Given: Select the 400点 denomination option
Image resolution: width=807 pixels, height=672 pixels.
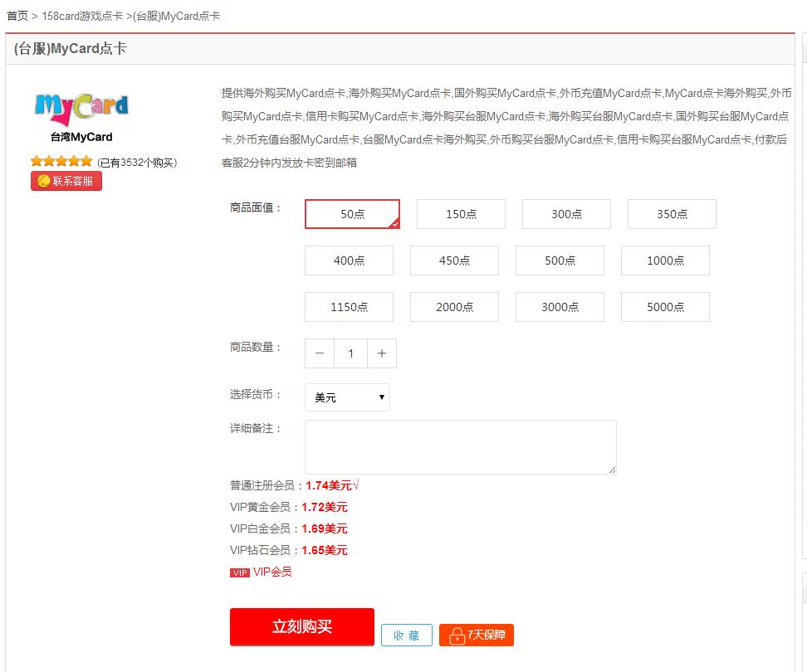Looking at the screenshot, I should point(349,261).
